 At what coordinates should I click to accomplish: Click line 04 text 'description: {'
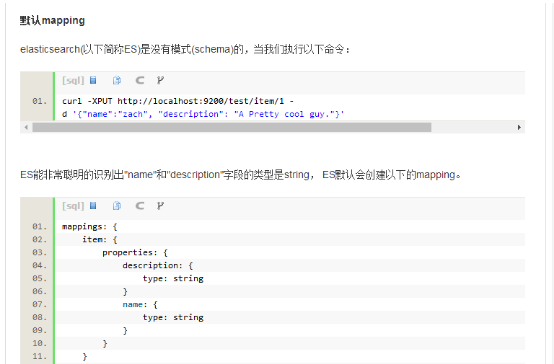click(158, 265)
